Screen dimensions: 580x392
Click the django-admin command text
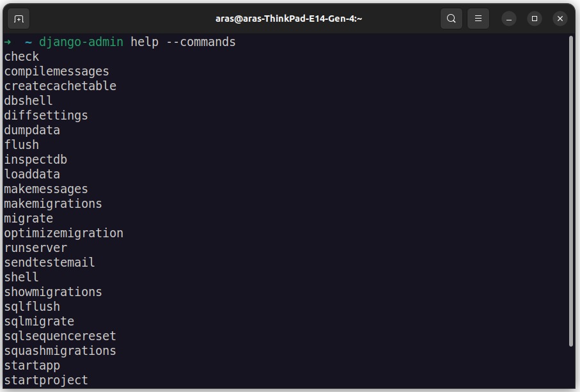pyautogui.click(x=81, y=42)
